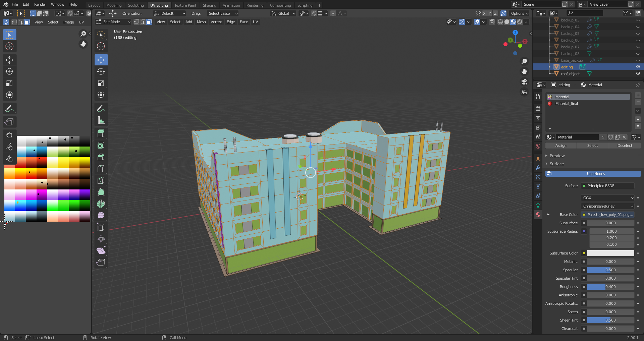Screen dimensions: 644x341
Task: Toggle proportional editing in viewport header
Action: click(x=333, y=13)
